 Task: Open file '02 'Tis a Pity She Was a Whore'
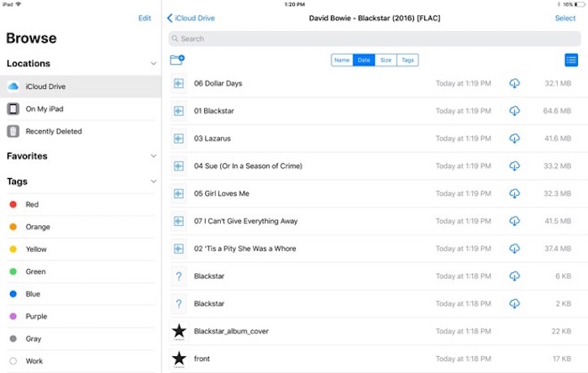click(245, 249)
